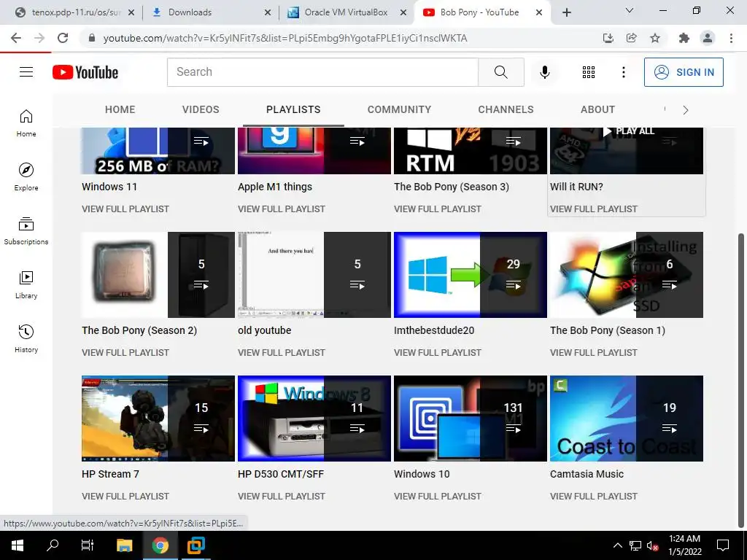Open the notification center
747x560 pixels.
click(723, 545)
